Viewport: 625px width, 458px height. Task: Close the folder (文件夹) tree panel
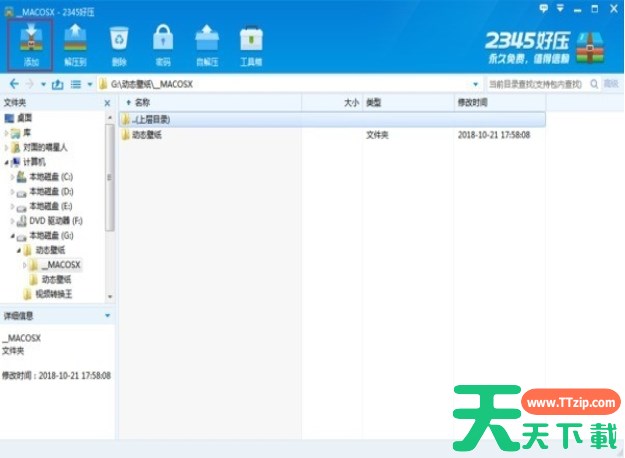click(x=107, y=103)
